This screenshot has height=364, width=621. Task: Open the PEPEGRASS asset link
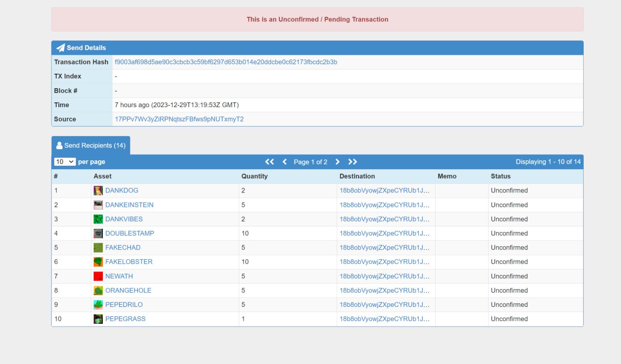tap(125, 319)
